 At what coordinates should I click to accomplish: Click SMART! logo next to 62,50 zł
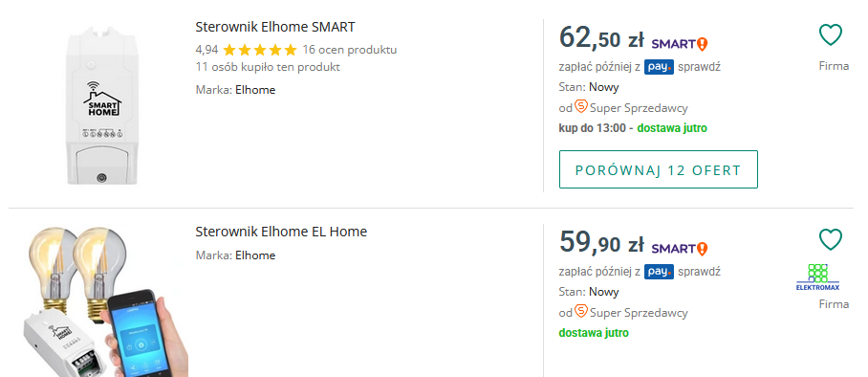tap(680, 44)
